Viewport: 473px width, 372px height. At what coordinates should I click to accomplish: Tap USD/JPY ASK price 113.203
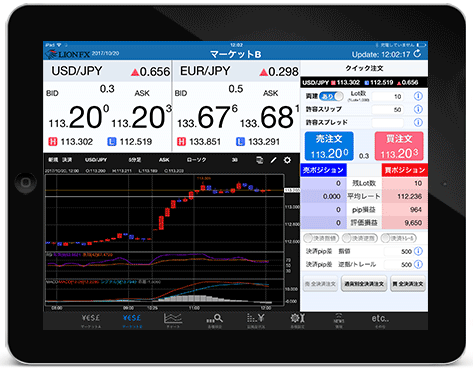click(141, 117)
